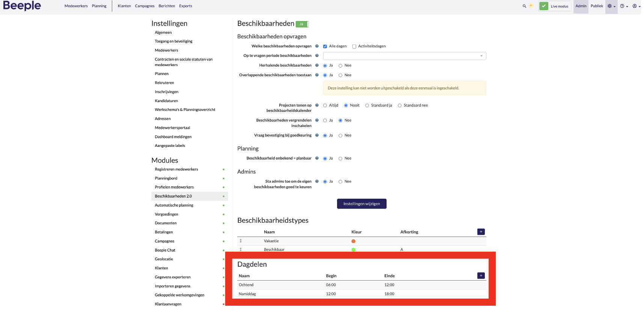Open Werkschema's & Planningsoverzicht settings
This screenshot has height=311, width=644.
(x=185, y=110)
